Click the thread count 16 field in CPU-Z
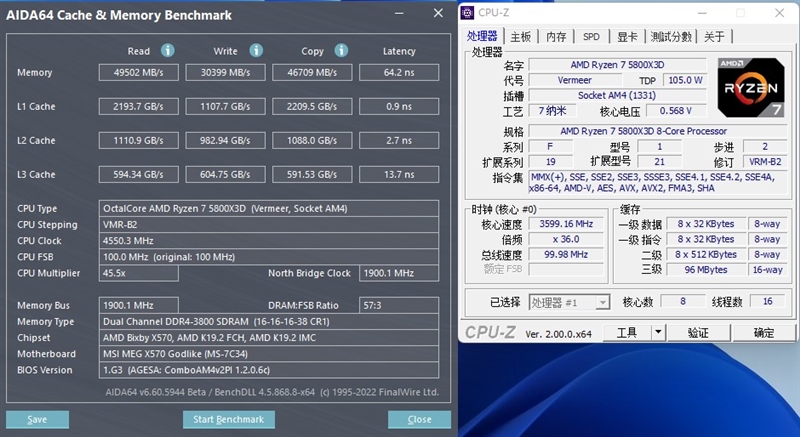Viewport: 800px width, 437px height. tap(768, 301)
